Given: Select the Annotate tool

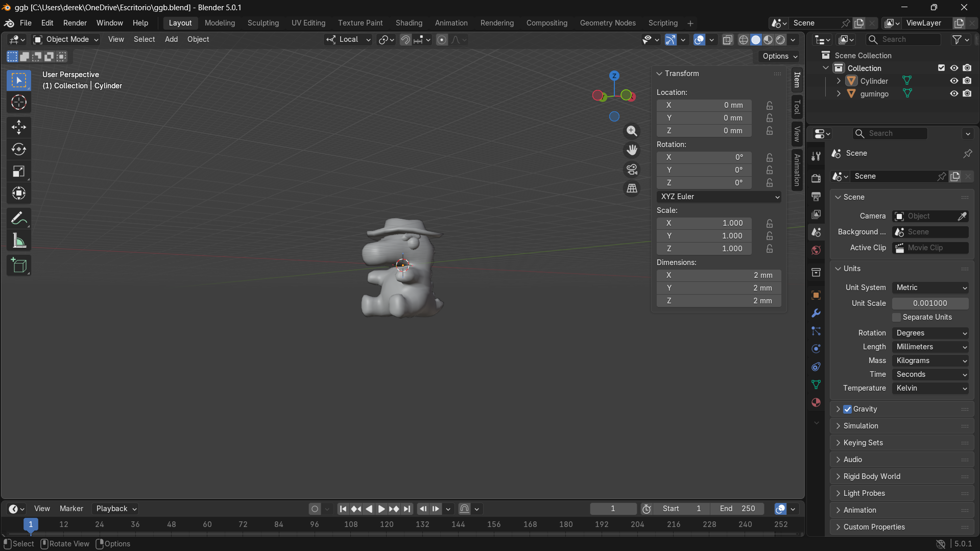Looking at the screenshot, I should pyautogui.click(x=19, y=219).
